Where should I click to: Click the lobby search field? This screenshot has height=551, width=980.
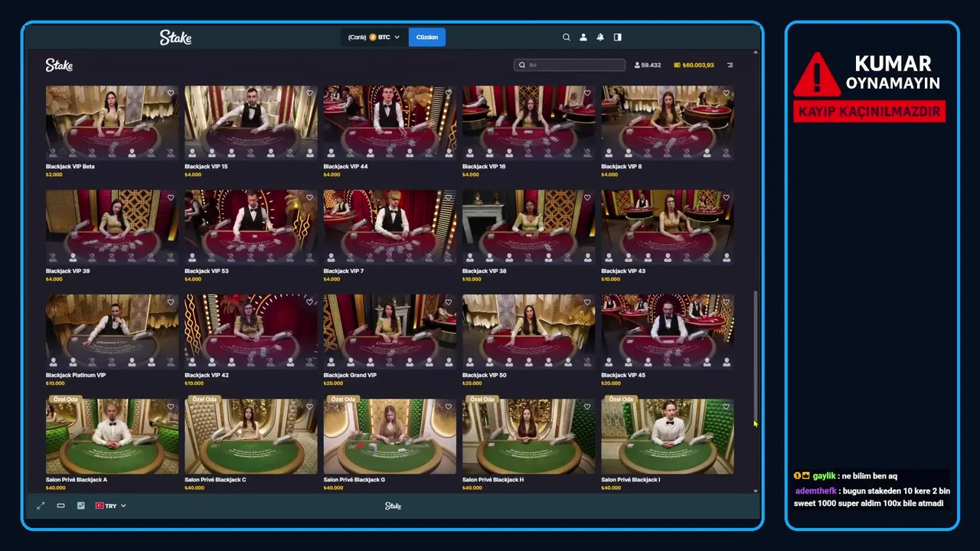(x=570, y=65)
